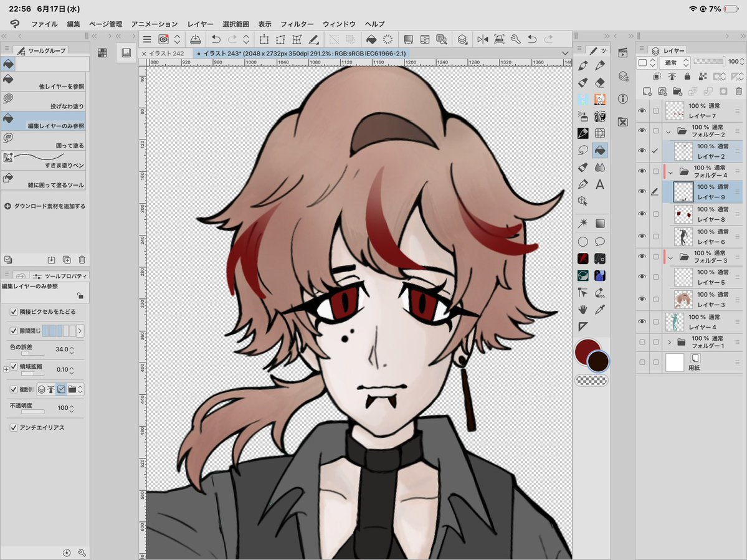The image size is (747, 560).
Task: Open the レイヤー menu
Action: [200, 24]
